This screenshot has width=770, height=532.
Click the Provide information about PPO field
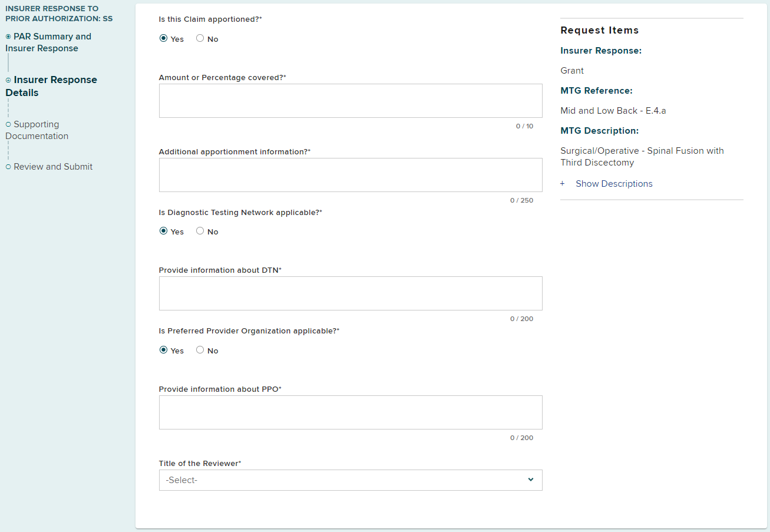tap(350, 412)
